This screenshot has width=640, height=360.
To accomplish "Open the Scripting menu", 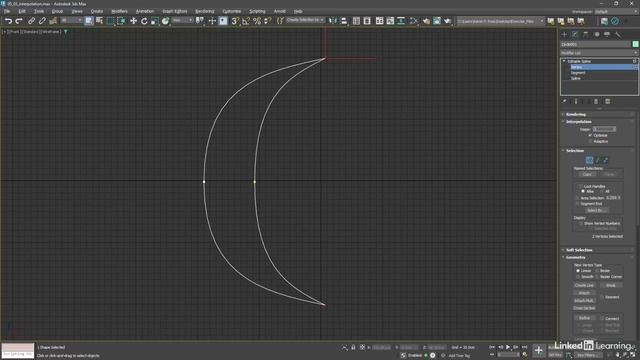I will pos(257,11).
